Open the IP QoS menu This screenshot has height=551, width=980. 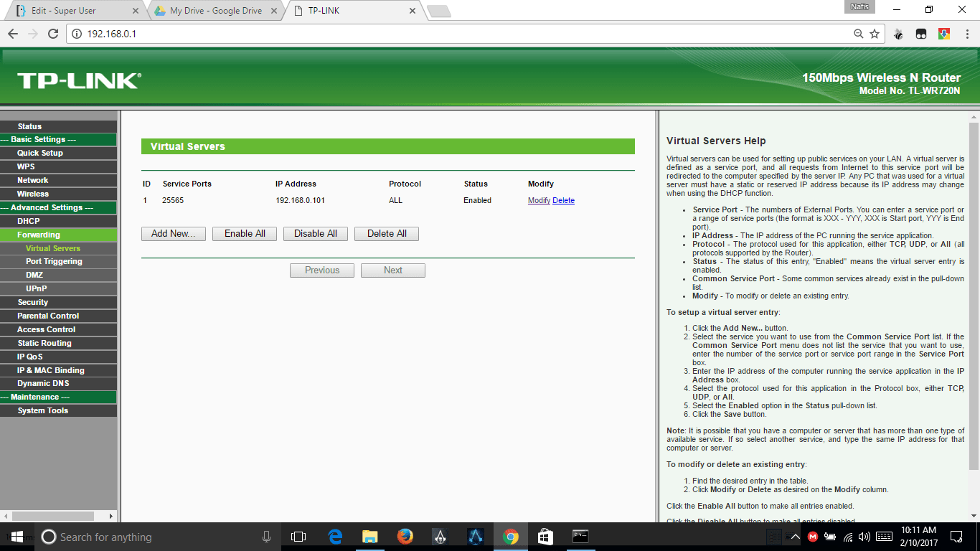tap(58, 357)
